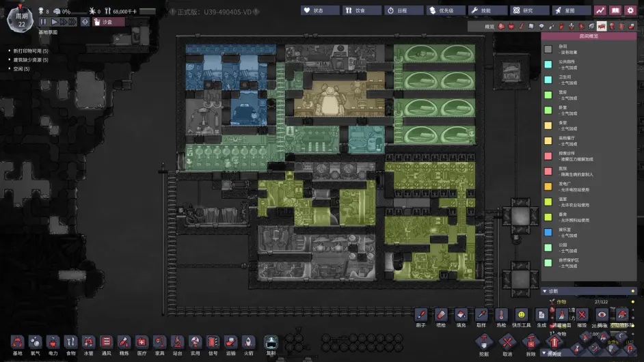
Task: Collapse the 诊断 diagnostics panel
Action: point(545,291)
